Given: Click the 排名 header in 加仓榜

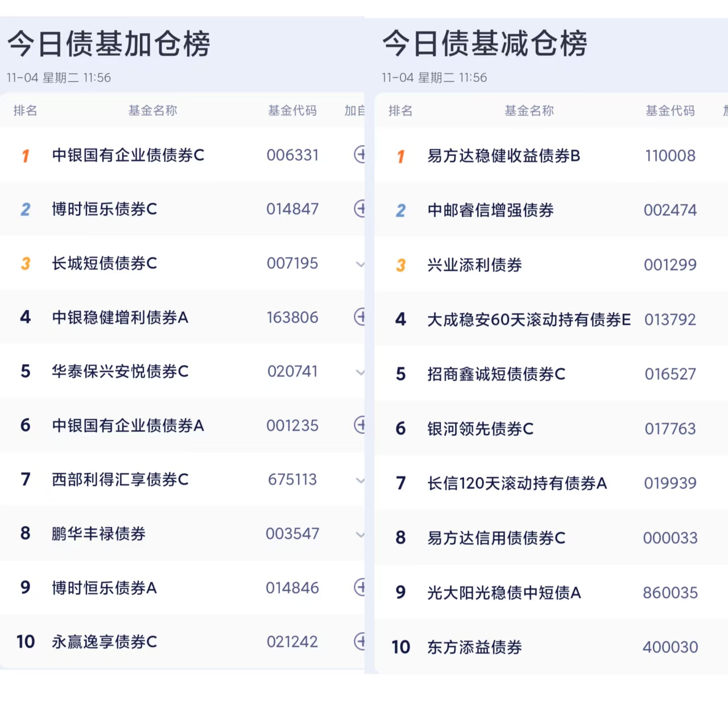Looking at the screenshot, I should coord(25,110).
